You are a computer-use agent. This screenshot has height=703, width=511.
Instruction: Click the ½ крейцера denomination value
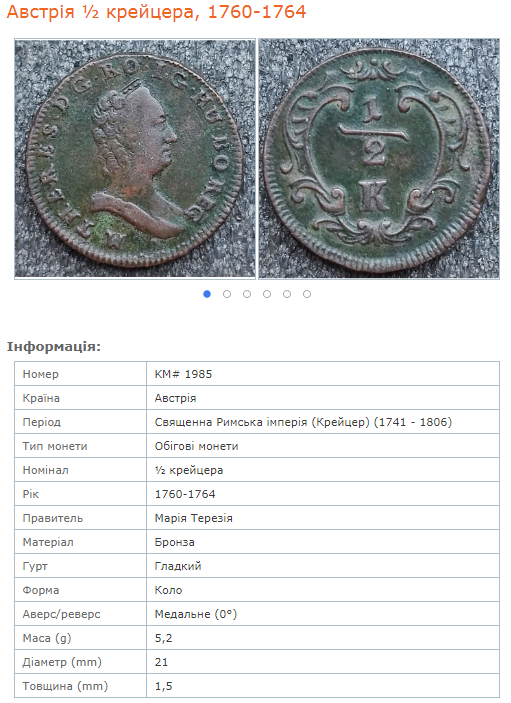pos(189,470)
